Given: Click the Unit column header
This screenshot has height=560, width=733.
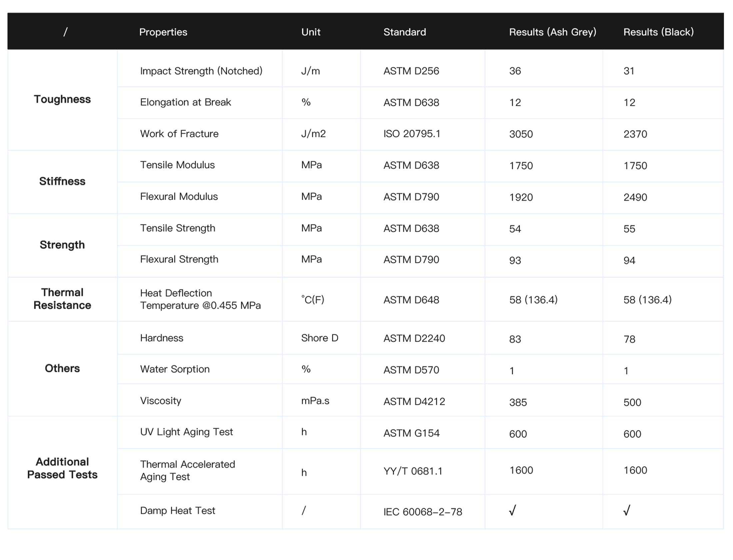Looking at the screenshot, I should [x=311, y=32].
